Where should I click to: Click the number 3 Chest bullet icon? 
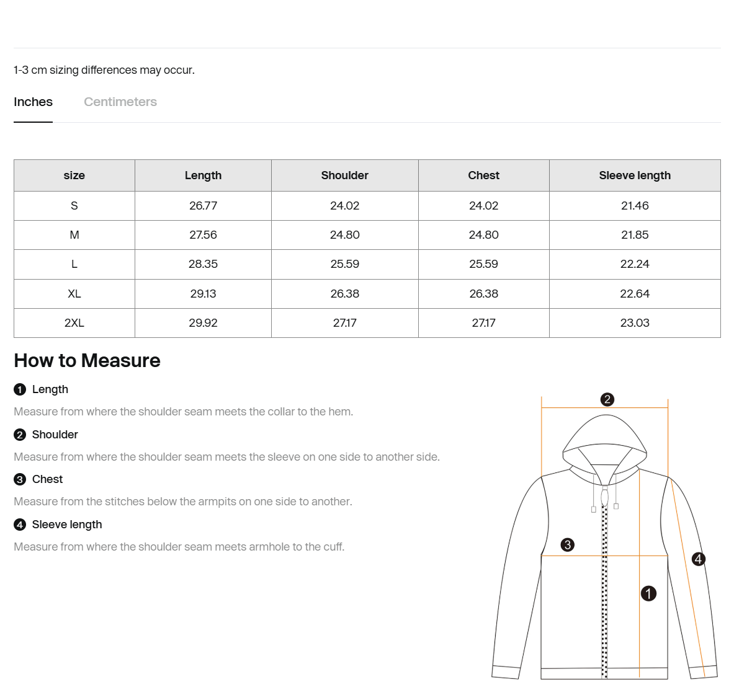click(20, 480)
